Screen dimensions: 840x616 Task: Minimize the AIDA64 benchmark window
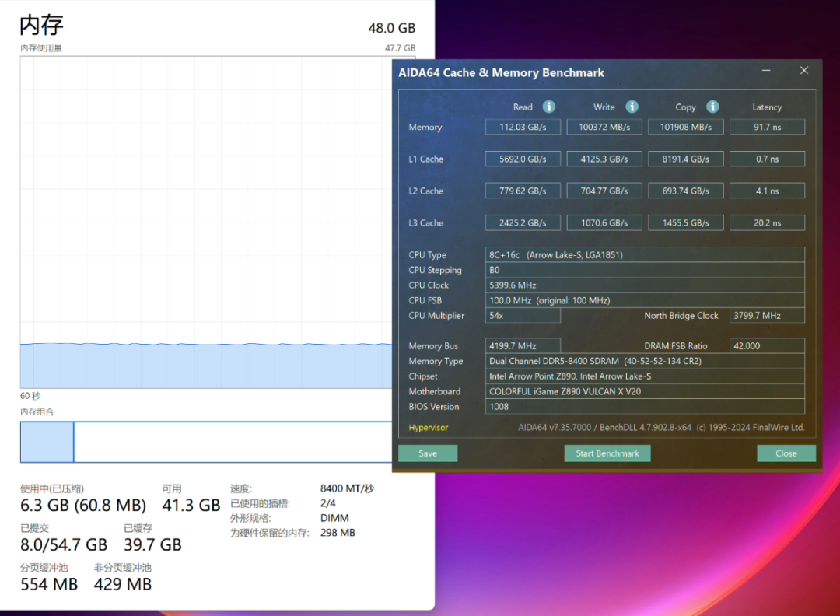coord(766,71)
